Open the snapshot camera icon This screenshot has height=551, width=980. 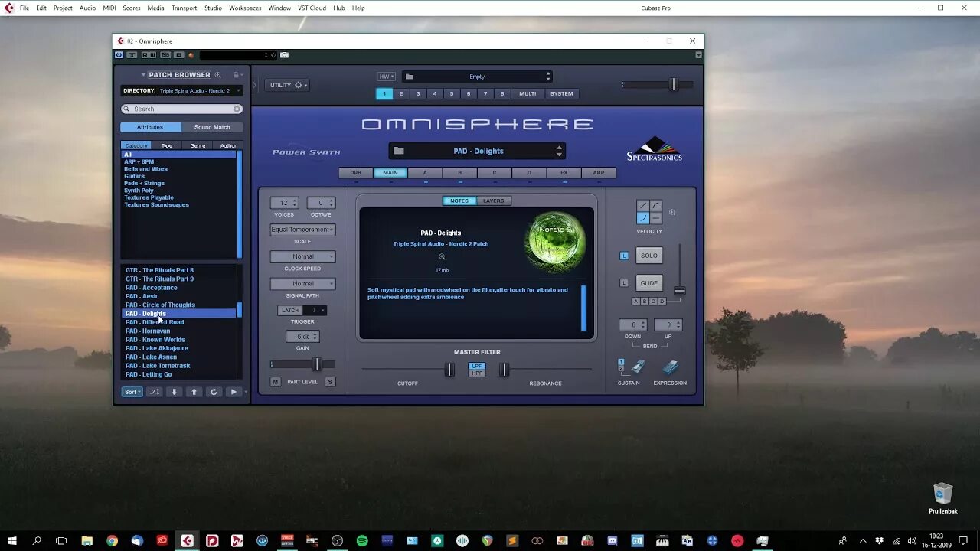(284, 55)
